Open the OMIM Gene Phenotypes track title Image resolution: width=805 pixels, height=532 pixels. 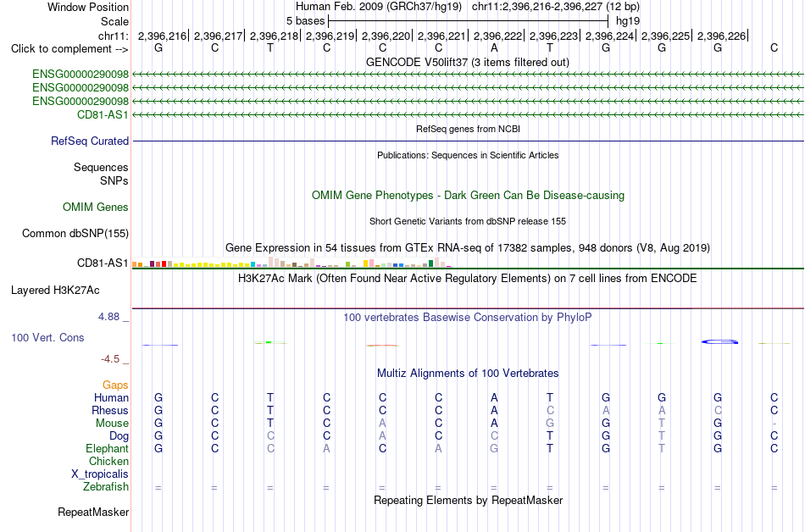tap(468, 195)
